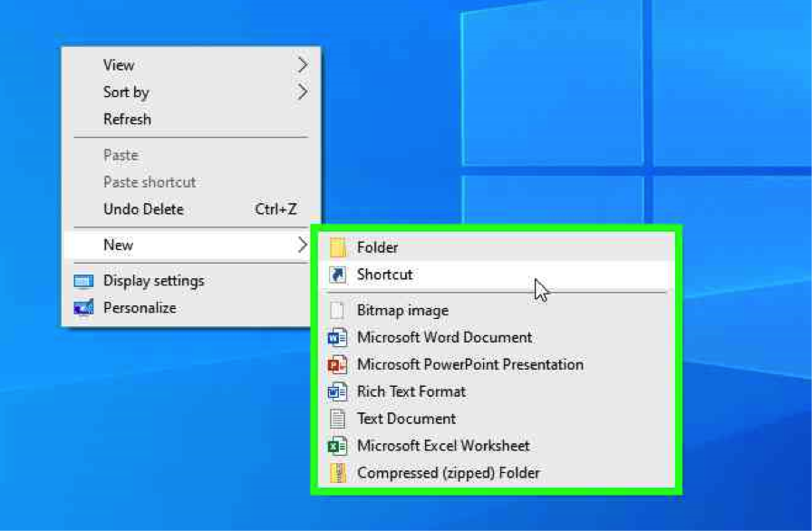
Task: Click the yellow Folder icon in submenu
Action: click(x=338, y=247)
